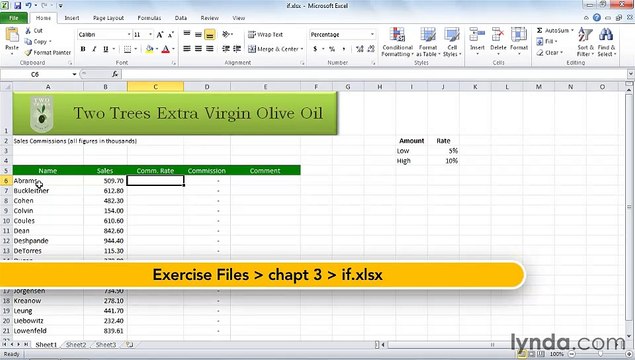Toggle Wrap Text
This screenshot has width=635, height=360.
click(x=265, y=34)
